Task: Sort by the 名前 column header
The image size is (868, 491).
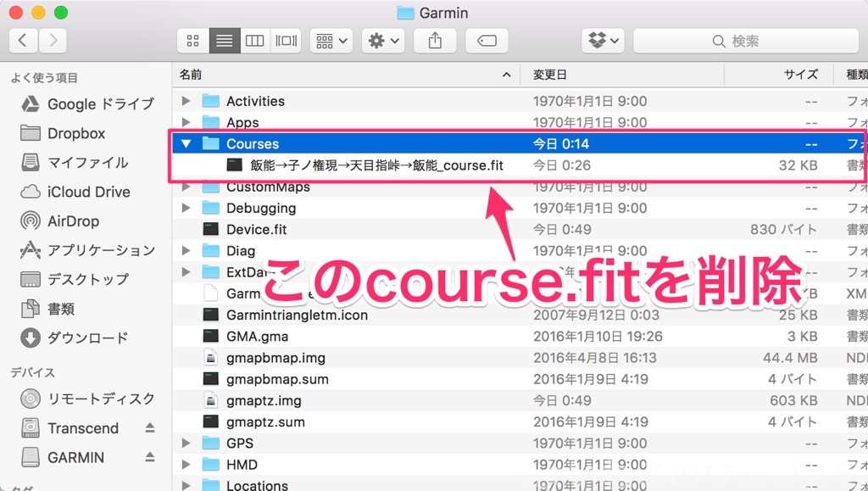Action: [x=339, y=75]
